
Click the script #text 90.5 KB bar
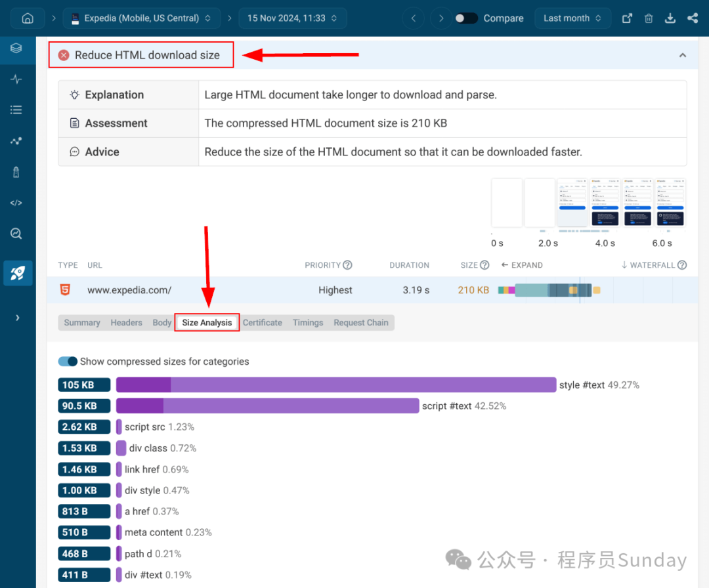(268, 406)
